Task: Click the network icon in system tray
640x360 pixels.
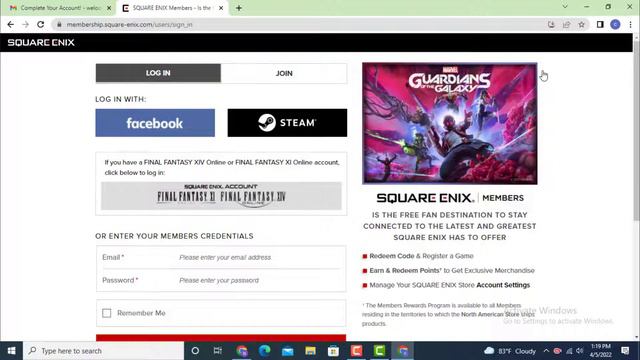Action: pos(569,351)
